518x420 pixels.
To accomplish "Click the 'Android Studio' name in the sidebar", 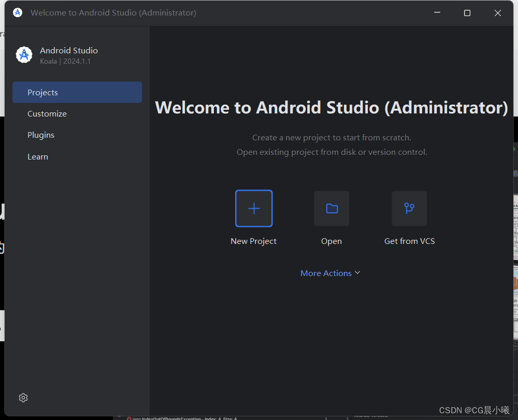I will click(69, 50).
